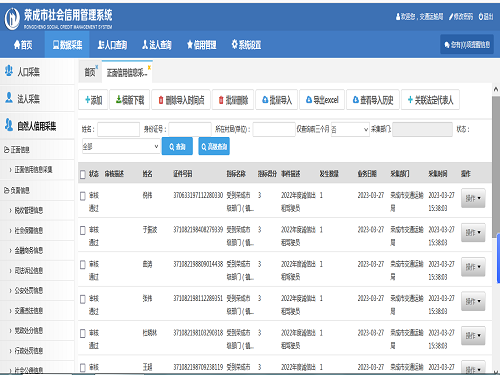Open the 正面信息 folder icon in sidebar
This screenshot has height=375, width=500.
point(6,150)
